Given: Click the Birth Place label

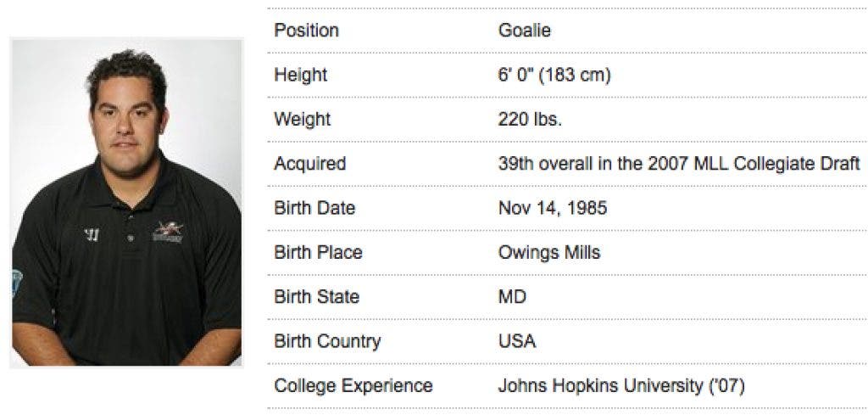Looking at the screenshot, I should coord(318,252).
